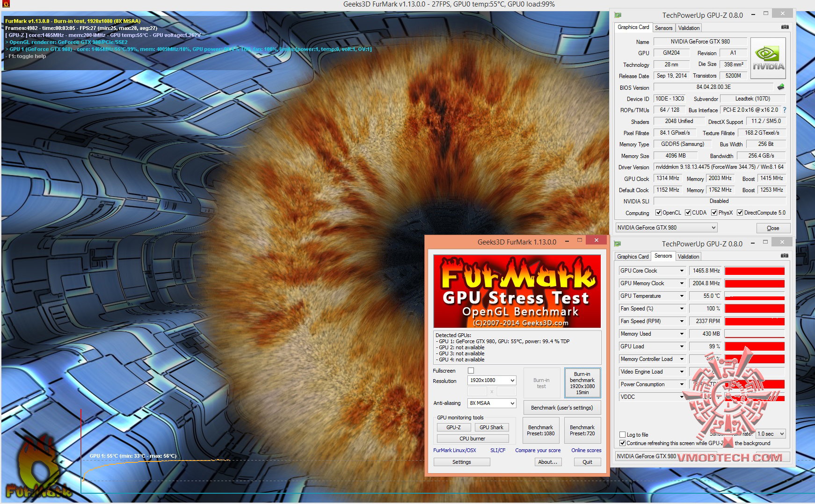
Task: Toggle the DirectCompute 5.0 checkbox
Action: [740, 213]
